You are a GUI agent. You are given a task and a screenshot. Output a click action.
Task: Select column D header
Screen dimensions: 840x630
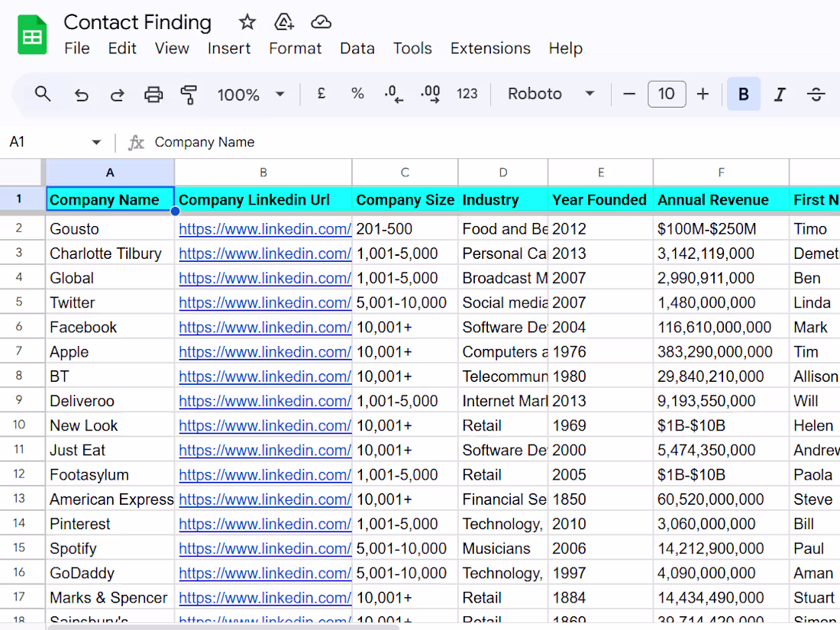(x=503, y=173)
